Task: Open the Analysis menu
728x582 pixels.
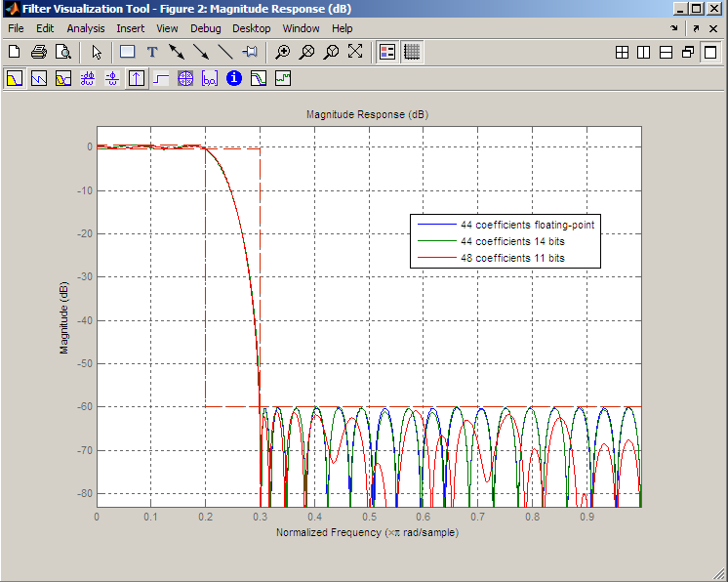Action: pos(86,28)
